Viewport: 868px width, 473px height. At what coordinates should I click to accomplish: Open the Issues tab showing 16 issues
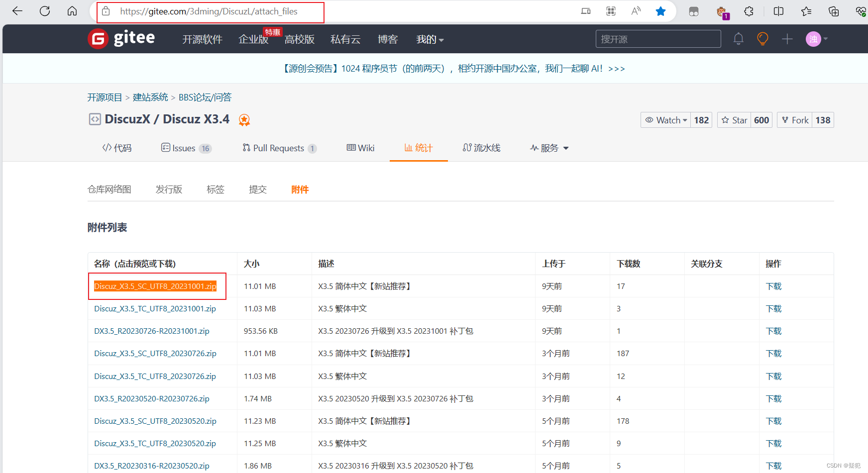(187, 148)
